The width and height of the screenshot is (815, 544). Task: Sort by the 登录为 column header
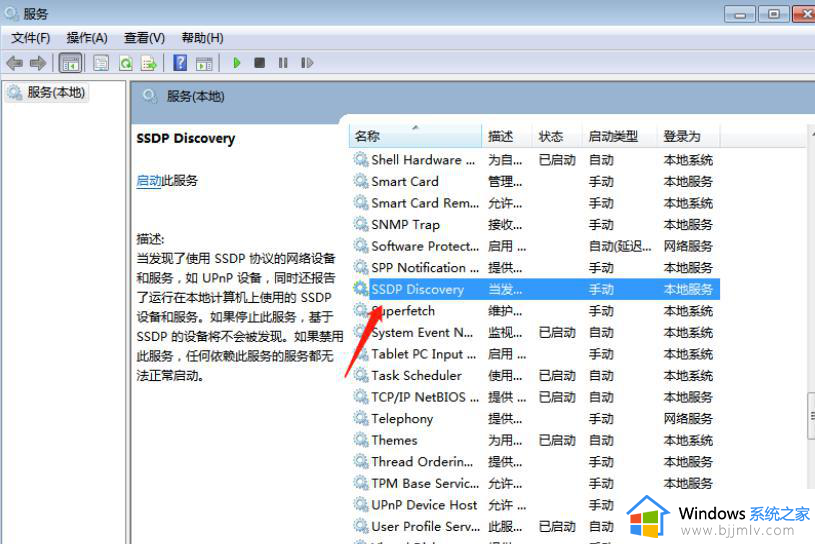click(x=689, y=136)
